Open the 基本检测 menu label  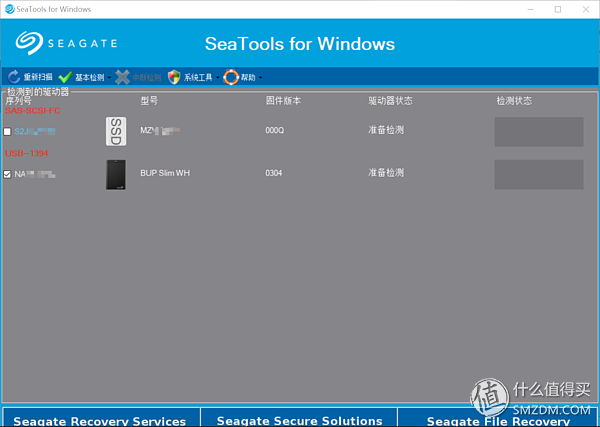click(90, 77)
